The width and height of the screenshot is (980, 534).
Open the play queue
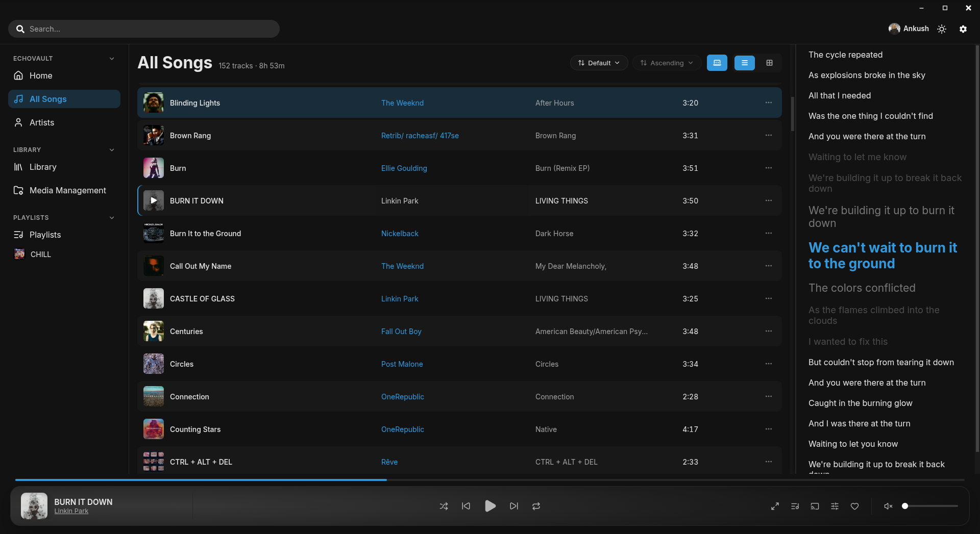pyautogui.click(x=795, y=506)
